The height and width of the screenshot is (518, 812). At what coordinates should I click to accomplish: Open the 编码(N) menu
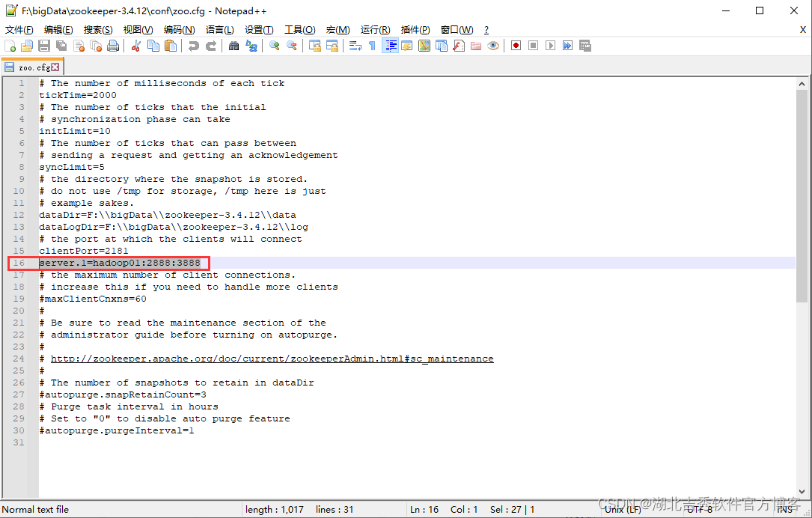tap(179, 29)
